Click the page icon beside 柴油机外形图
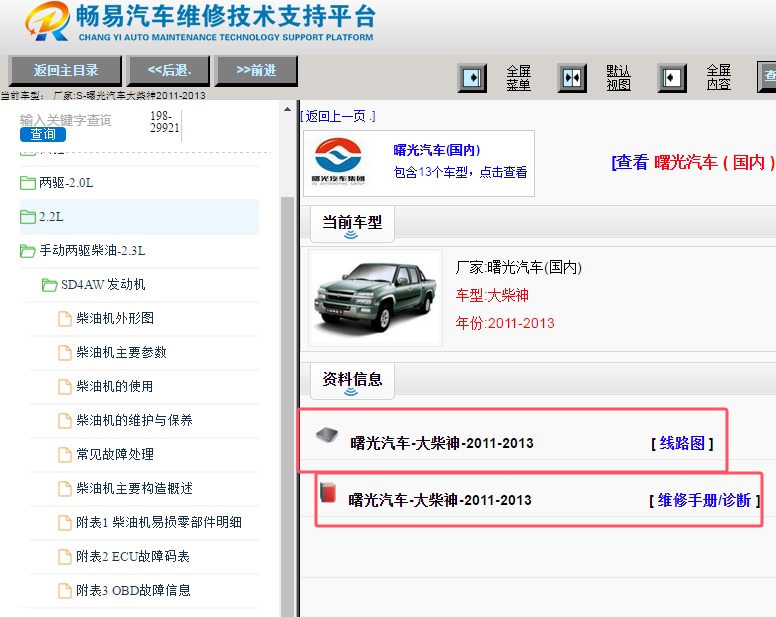Image resolution: width=776 pixels, height=617 pixels. click(x=65, y=319)
